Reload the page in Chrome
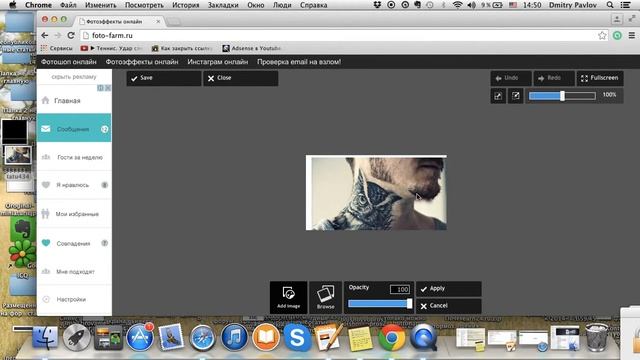The image size is (640, 360). [71, 36]
